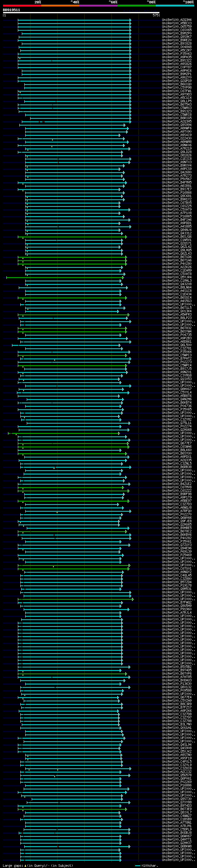
Task: Select hit label UniRef100_Q8LLP5
Action: click(177, 101)
